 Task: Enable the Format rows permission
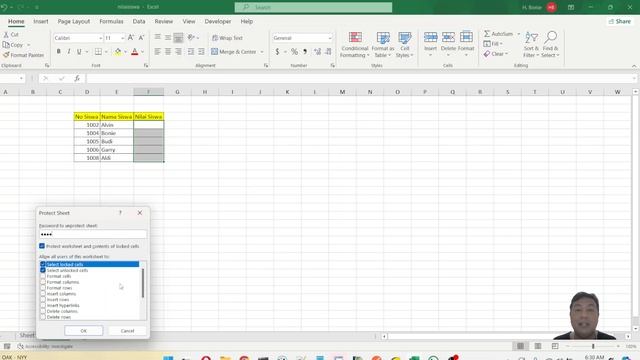(x=43, y=288)
